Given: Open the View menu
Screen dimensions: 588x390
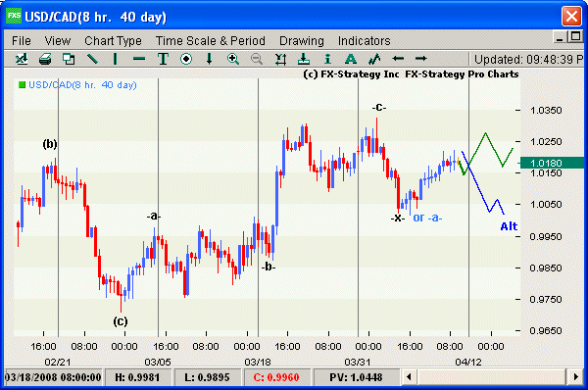Looking at the screenshot, I should click(x=58, y=41).
